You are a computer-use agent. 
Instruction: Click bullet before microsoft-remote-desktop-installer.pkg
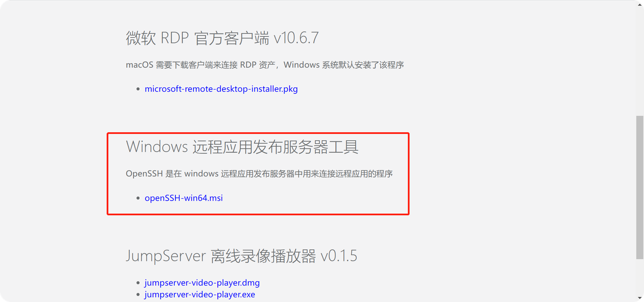point(138,89)
